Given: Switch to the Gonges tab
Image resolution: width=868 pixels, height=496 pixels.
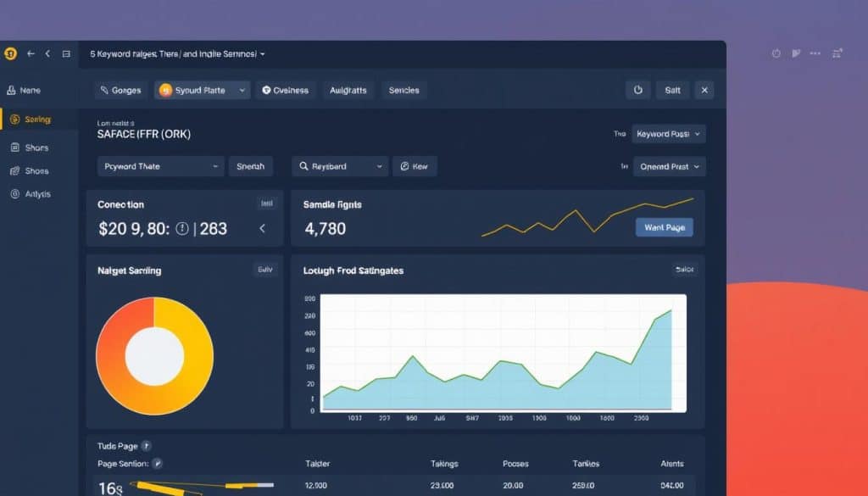Looking at the screenshot, I should [120, 90].
